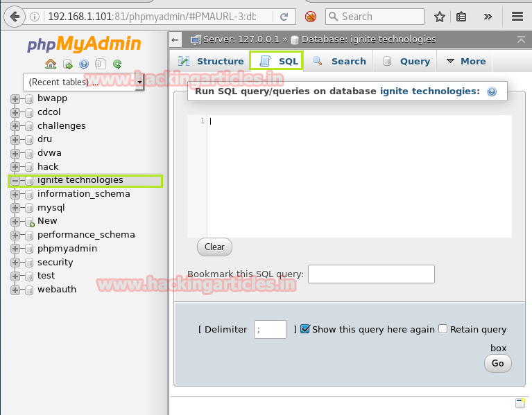Click the red blocker extension icon
This screenshot has width=532, height=415.
[311, 16]
